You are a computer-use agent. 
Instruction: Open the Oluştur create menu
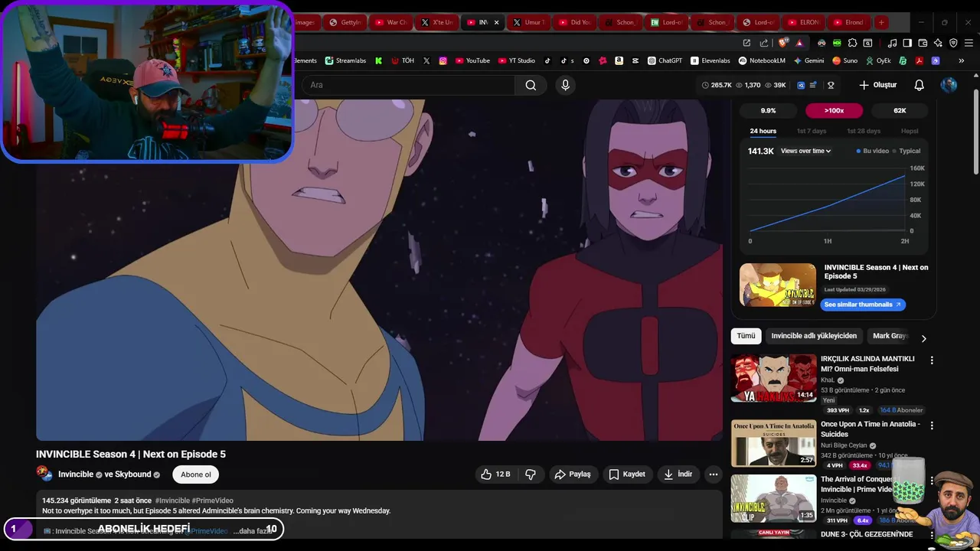click(877, 85)
